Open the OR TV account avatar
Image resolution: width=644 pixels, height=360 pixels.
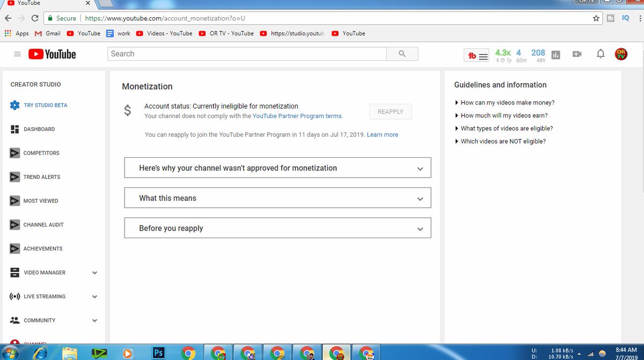point(621,54)
